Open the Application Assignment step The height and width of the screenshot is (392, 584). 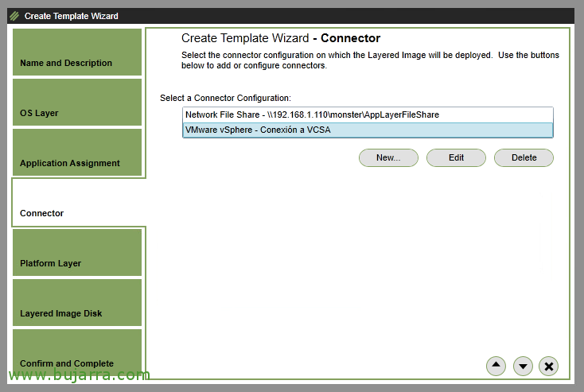tap(77, 152)
